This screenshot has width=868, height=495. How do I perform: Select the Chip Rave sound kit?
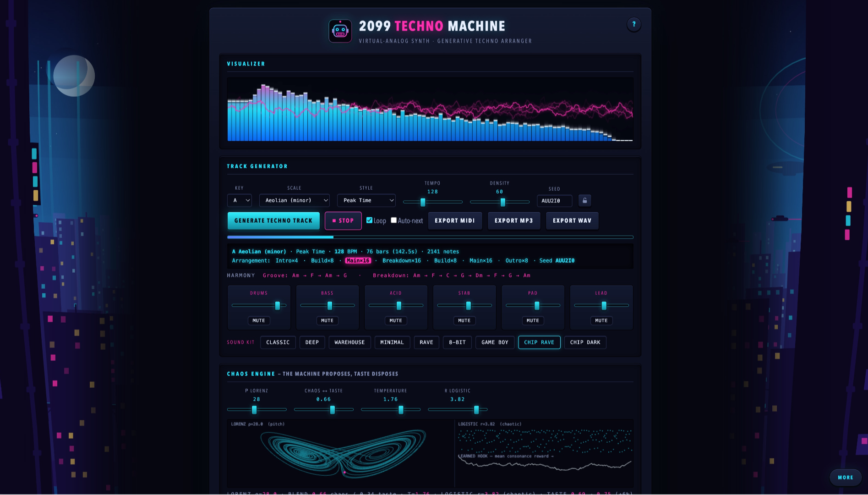click(539, 342)
